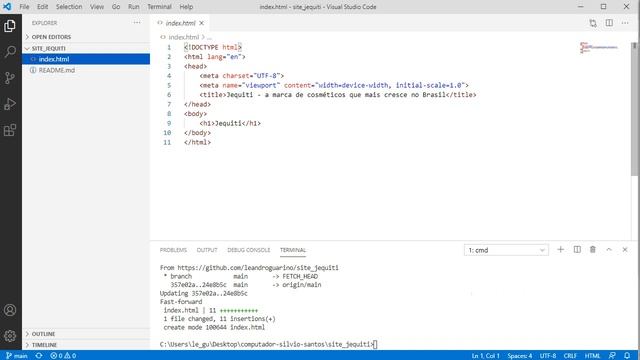This screenshot has width=640, height=360.
Task: Open notifications bell in status bar
Action: pyautogui.click(x=627, y=356)
